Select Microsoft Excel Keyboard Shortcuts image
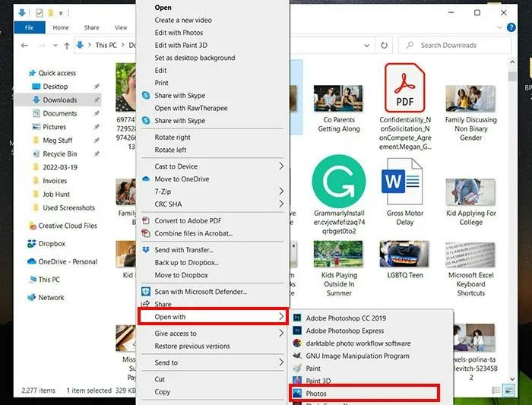 pyautogui.click(x=470, y=255)
